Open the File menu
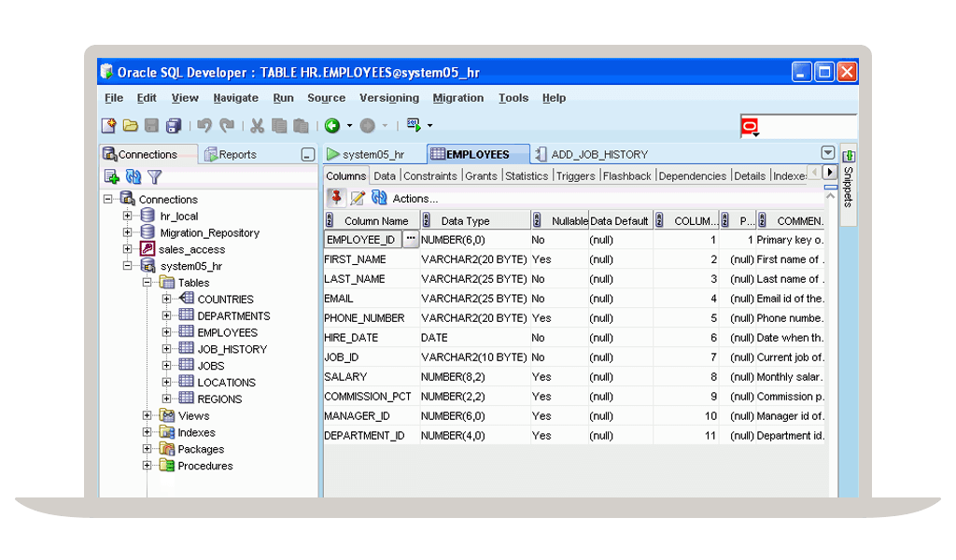This screenshot has height=560, width=956. [113, 97]
